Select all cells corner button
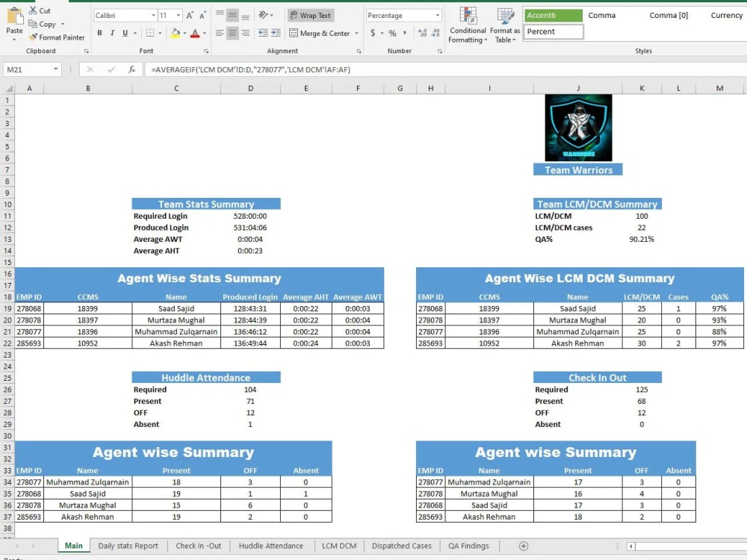This screenshot has height=560, width=747. click(7, 88)
